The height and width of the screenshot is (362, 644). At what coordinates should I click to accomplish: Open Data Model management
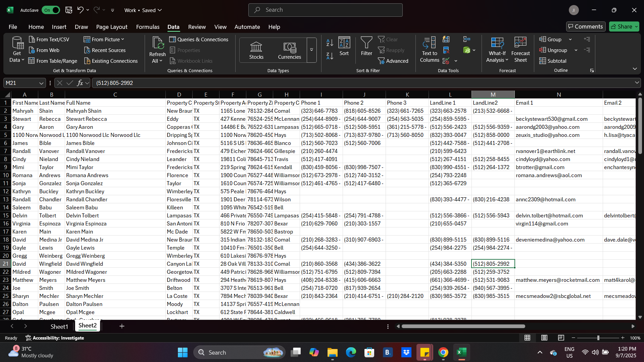467,50
